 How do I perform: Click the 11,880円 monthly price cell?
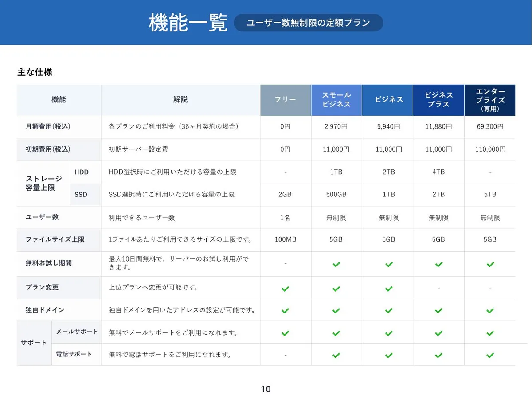click(x=438, y=127)
